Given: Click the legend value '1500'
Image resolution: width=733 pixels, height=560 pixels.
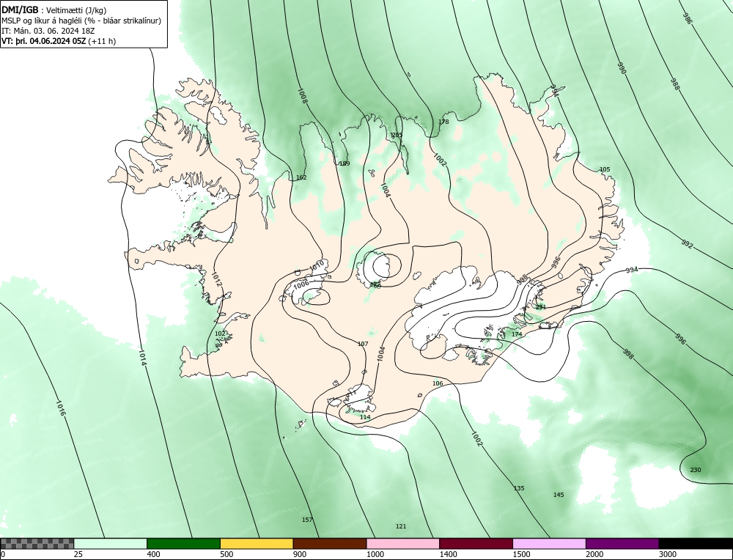Looking at the screenshot, I should (x=522, y=554).
